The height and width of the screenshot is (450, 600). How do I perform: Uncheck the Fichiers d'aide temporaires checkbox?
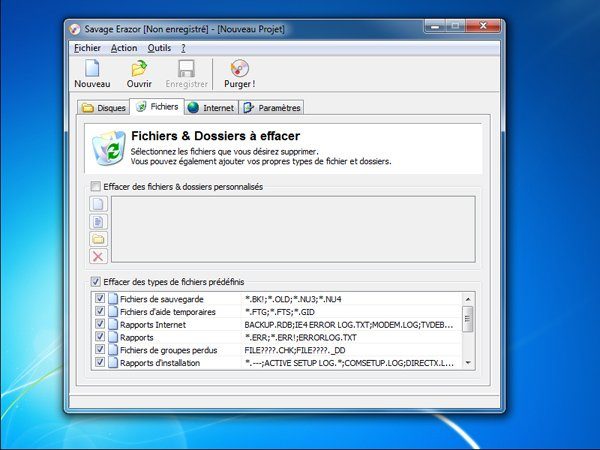click(x=100, y=311)
